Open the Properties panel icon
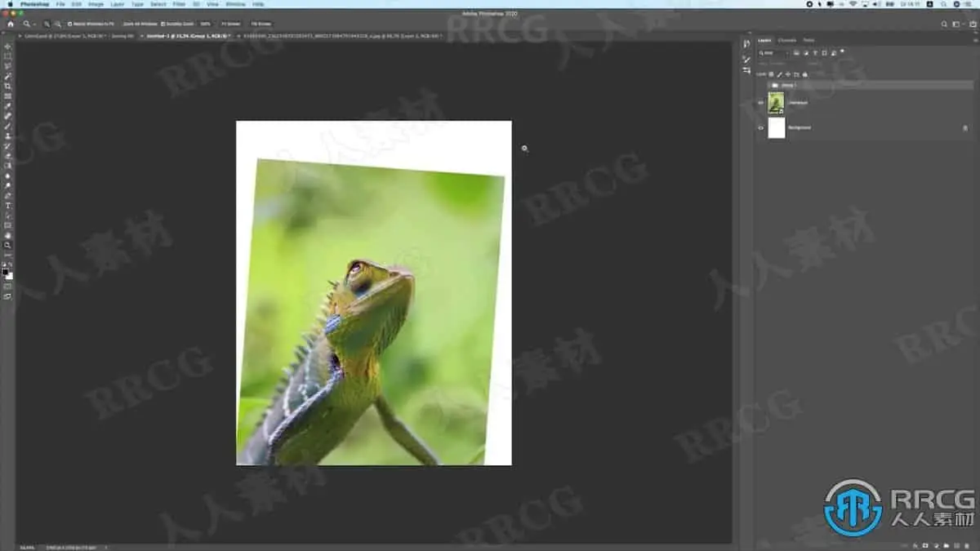The image size is (980, 551). coord(746,70)
